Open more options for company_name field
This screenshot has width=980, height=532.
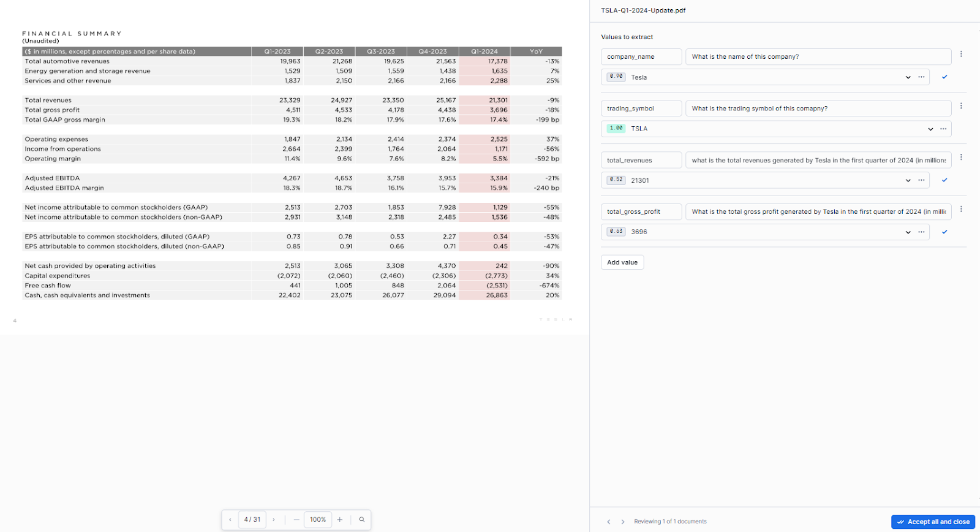[x=961, y=54]
